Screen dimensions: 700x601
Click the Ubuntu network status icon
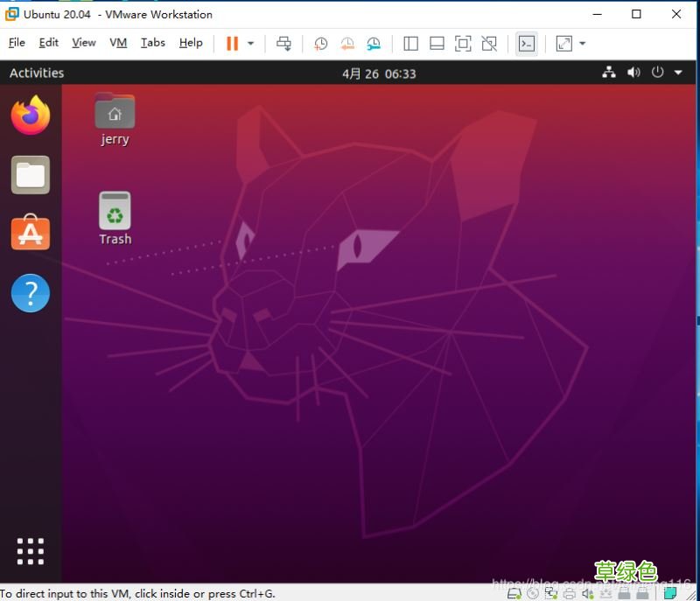point(609,73)
